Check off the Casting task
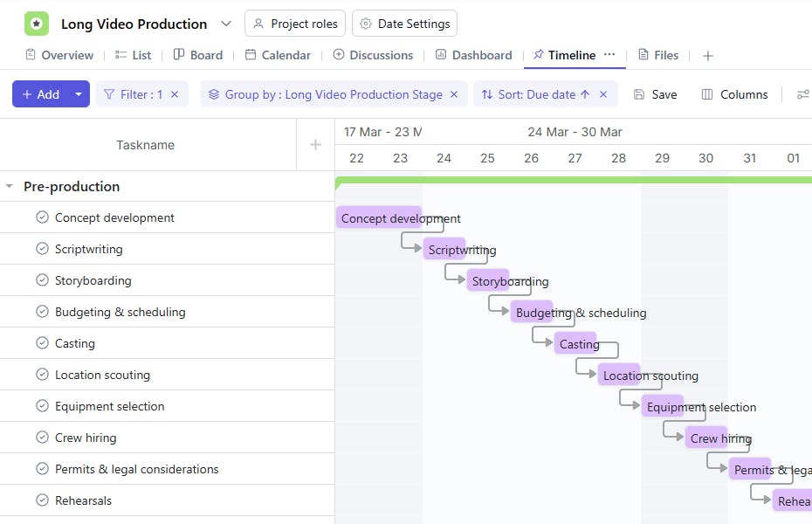Viewport: 812px width, 524px height. pos(42,343)
